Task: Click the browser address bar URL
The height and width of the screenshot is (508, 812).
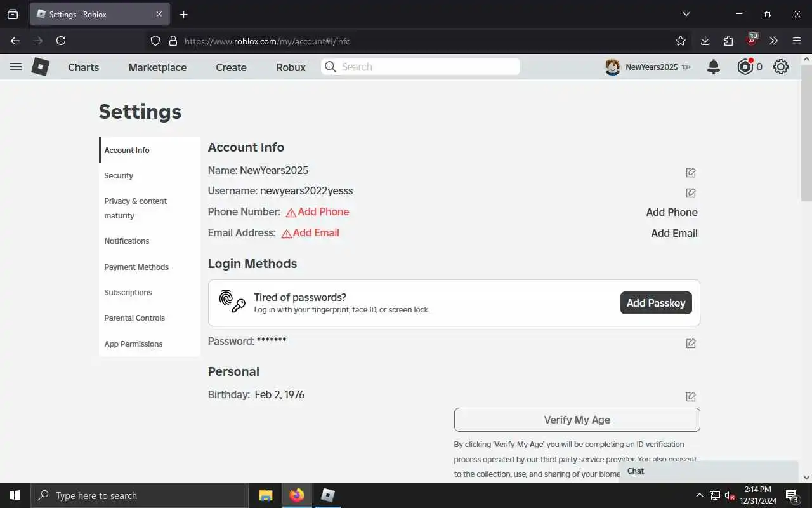Action: (267, 41)
